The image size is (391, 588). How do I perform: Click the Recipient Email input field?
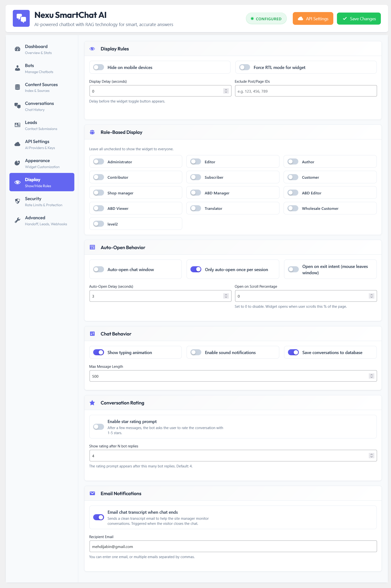(x=233, y=546)
